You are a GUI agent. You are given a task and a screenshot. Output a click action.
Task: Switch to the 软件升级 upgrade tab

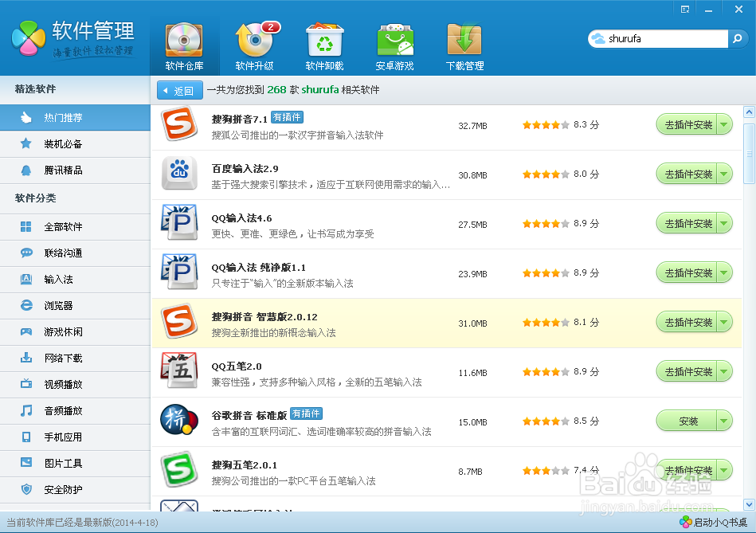[x=255, y=47]
